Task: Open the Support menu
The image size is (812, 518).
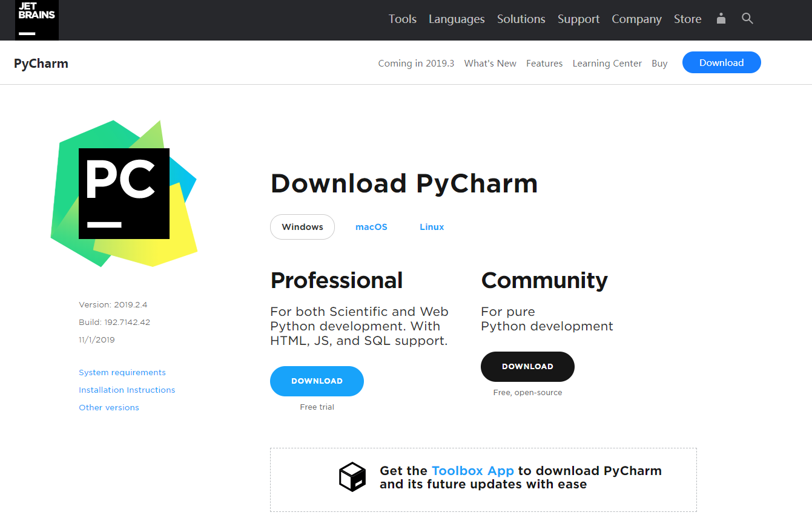Action: click(x=578, y=19)
